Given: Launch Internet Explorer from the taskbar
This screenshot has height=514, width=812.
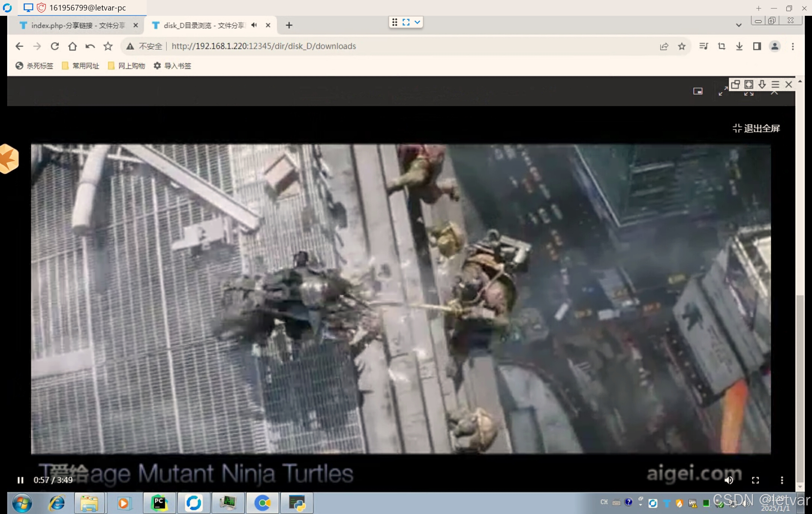Looking at the screenshot, I should [57, 503].
